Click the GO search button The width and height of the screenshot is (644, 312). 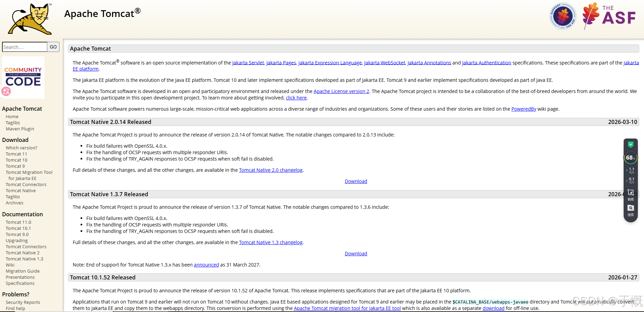[x=53, y=47]
